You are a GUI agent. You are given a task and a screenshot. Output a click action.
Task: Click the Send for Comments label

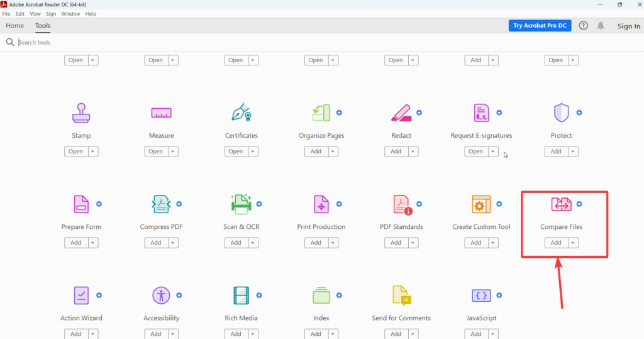coord(401,318)
